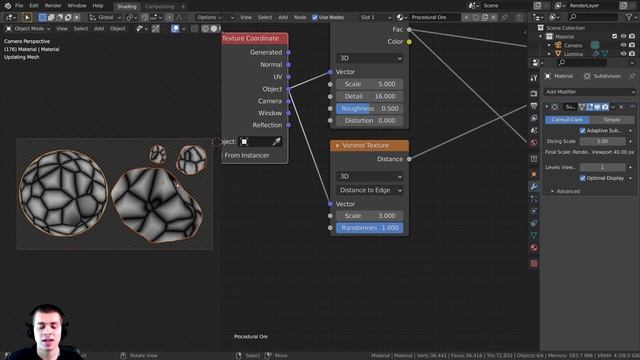
Task: Hide the Lighting collection in viewport
Action: (x=623, y=54)
